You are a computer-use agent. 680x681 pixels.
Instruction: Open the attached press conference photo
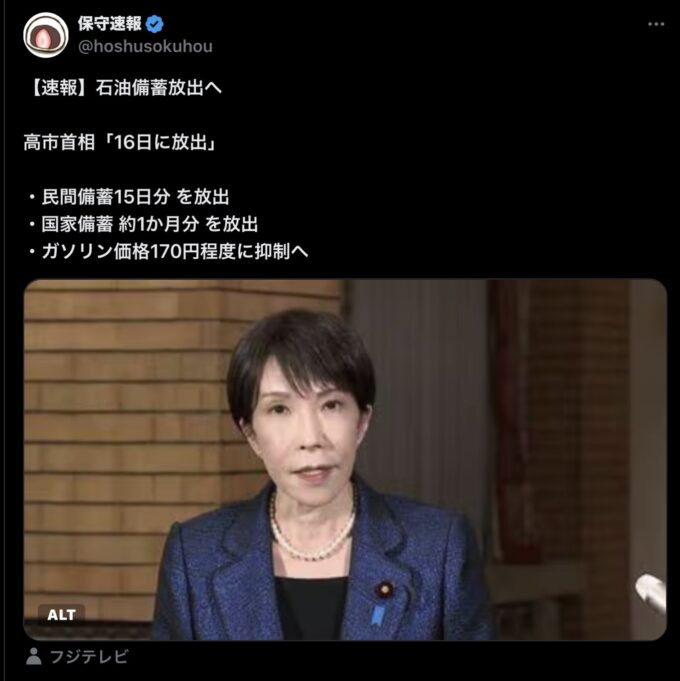345,460
